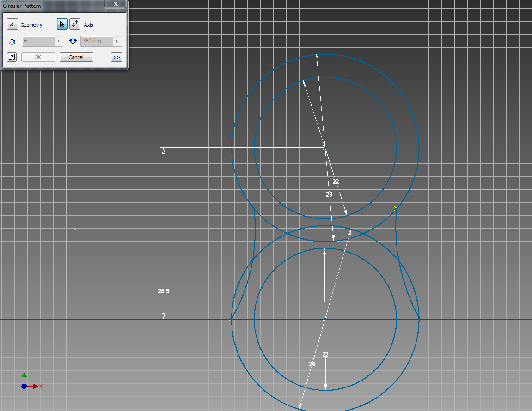Click the Geometry selection arrow icon
Image resolution: width=532 pixels, height=411 pixels.
pos(12,24)
